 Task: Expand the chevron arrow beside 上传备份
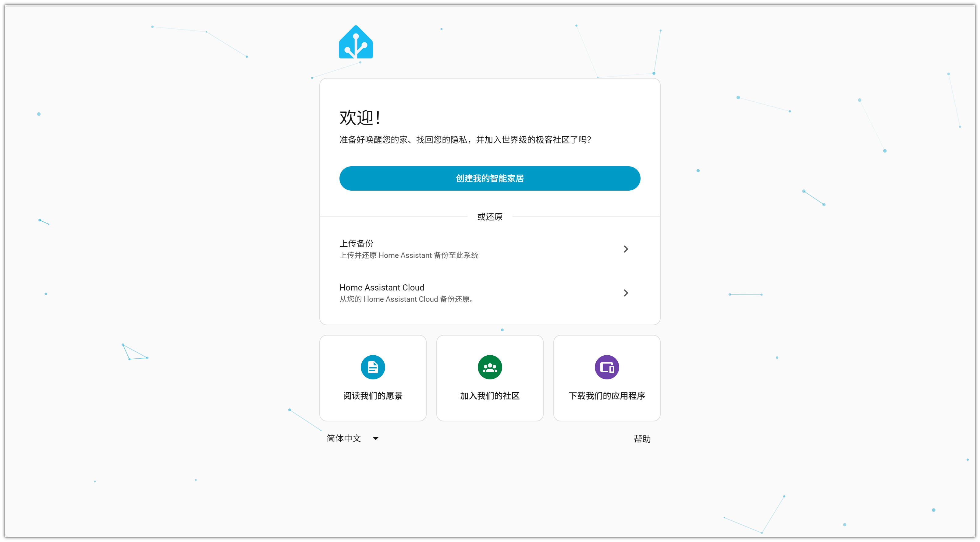626,249
